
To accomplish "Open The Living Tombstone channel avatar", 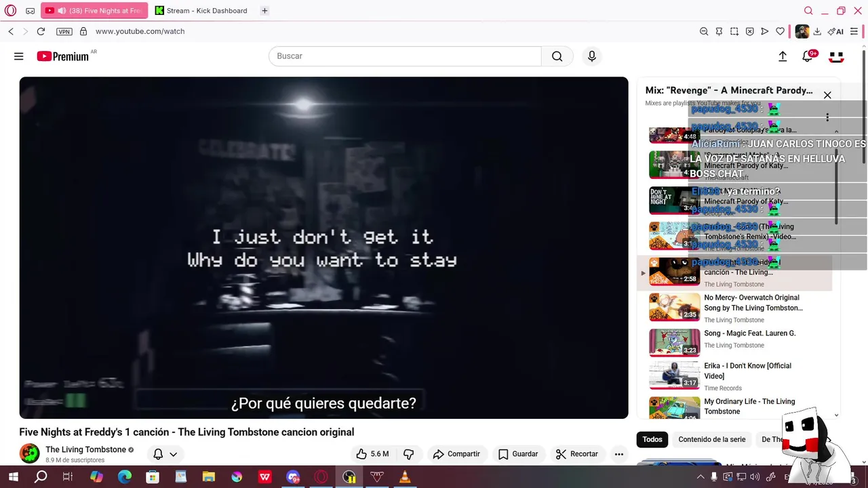I will 29,453.
